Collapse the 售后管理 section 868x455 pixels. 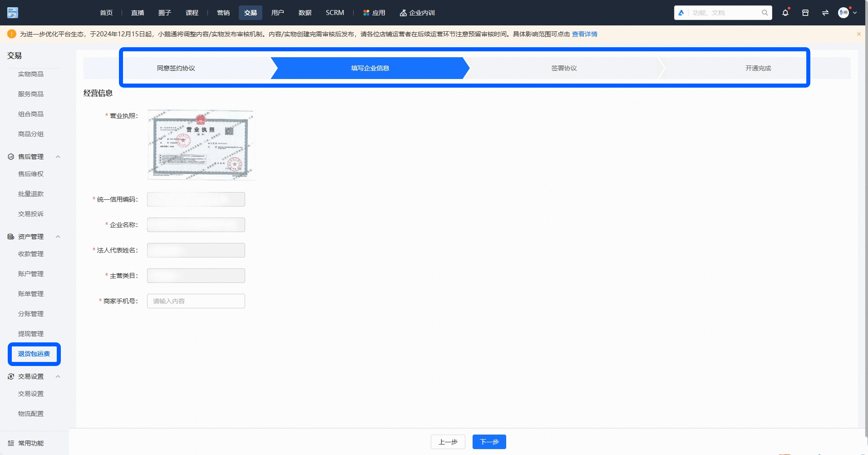[58, 157]
